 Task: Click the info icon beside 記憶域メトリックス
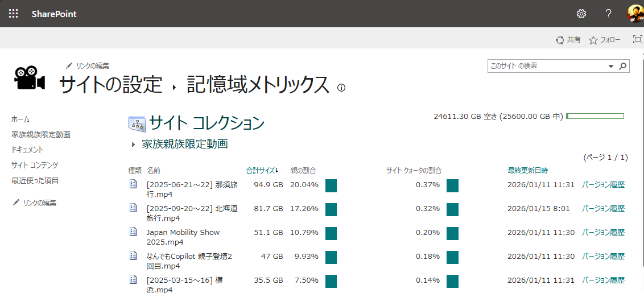341,88
